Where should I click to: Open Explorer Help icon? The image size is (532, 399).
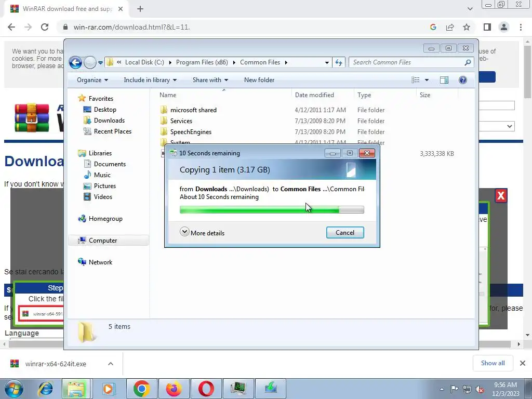coord(463,80)
